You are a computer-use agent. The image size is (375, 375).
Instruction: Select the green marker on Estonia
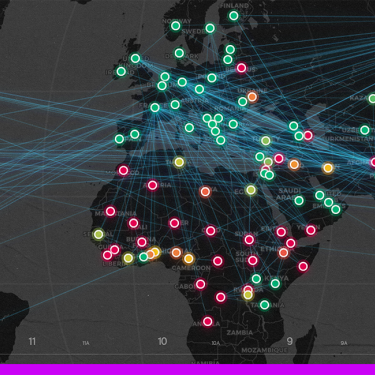pos(230,49)
